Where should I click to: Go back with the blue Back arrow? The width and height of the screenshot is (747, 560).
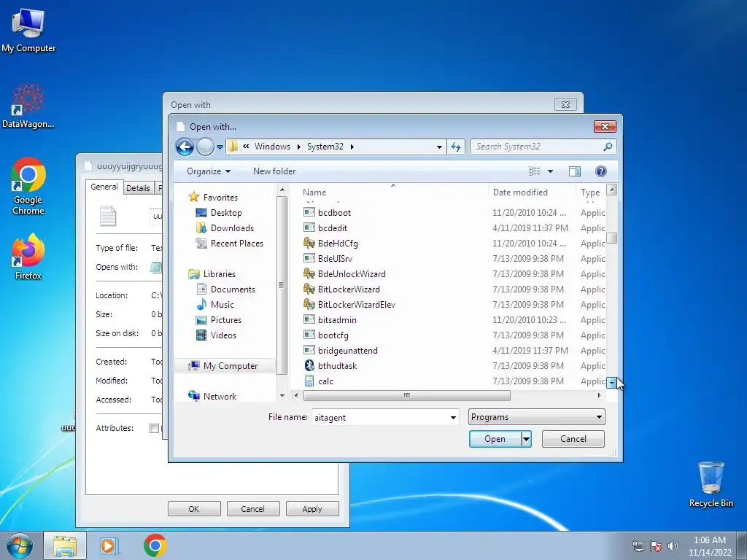click(185, 147)
